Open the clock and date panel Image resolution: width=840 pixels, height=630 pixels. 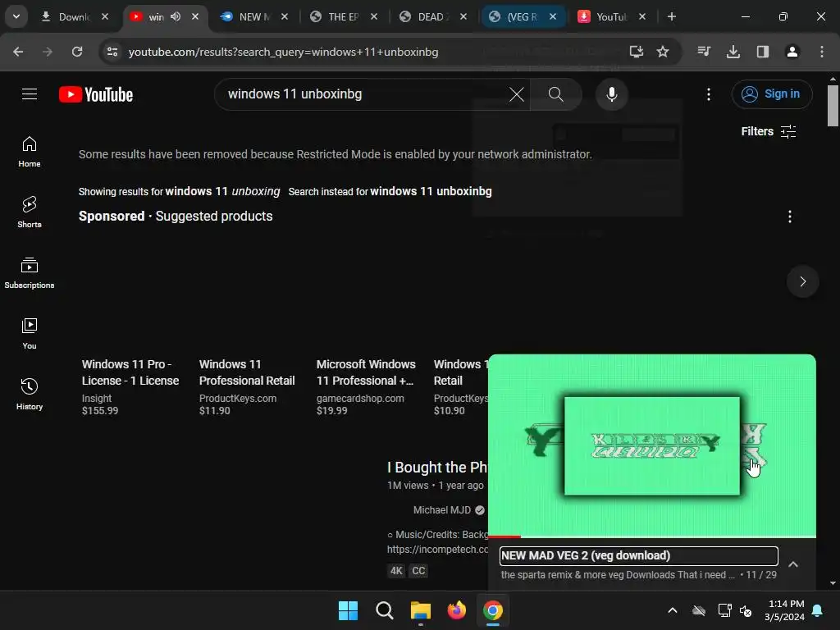pos(784,610)
